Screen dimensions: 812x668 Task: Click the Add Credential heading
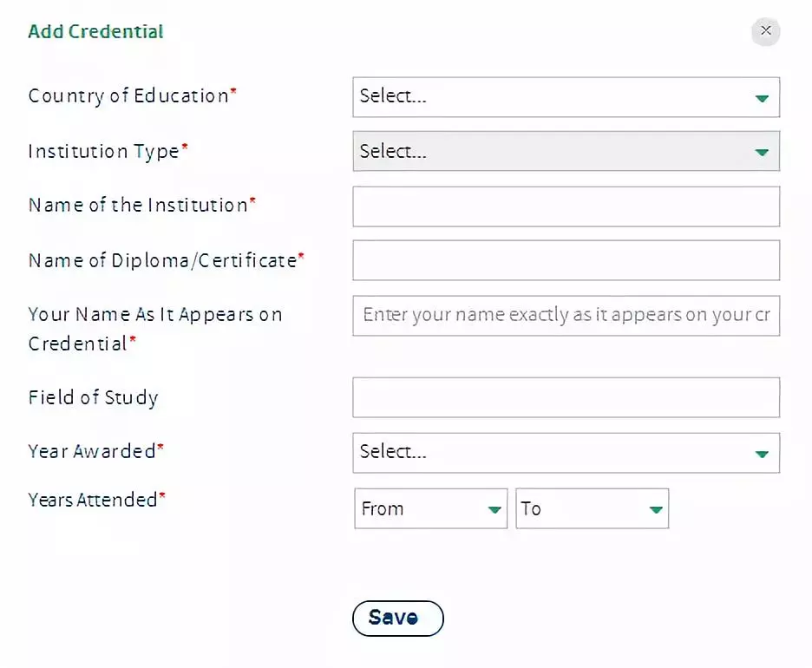pos(95,32)
